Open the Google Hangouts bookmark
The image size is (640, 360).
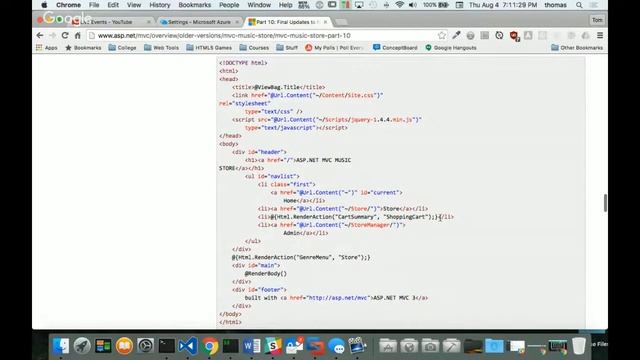(x=451, y=48)
